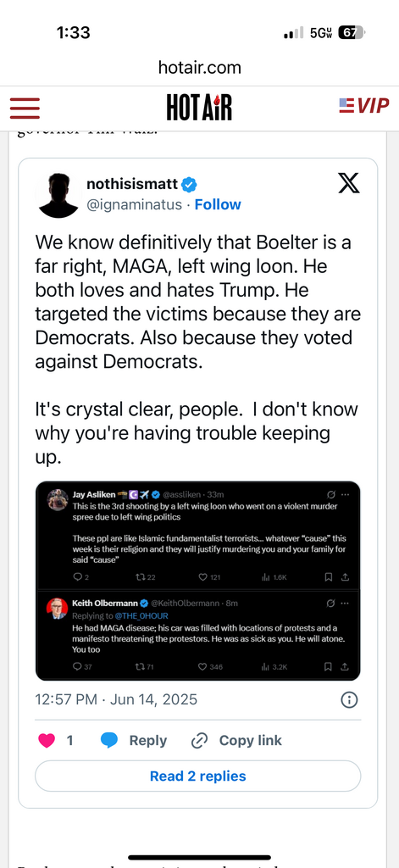Follow @ignaminatus
Screen dimensions: 399x868
(x=218, y=204)
